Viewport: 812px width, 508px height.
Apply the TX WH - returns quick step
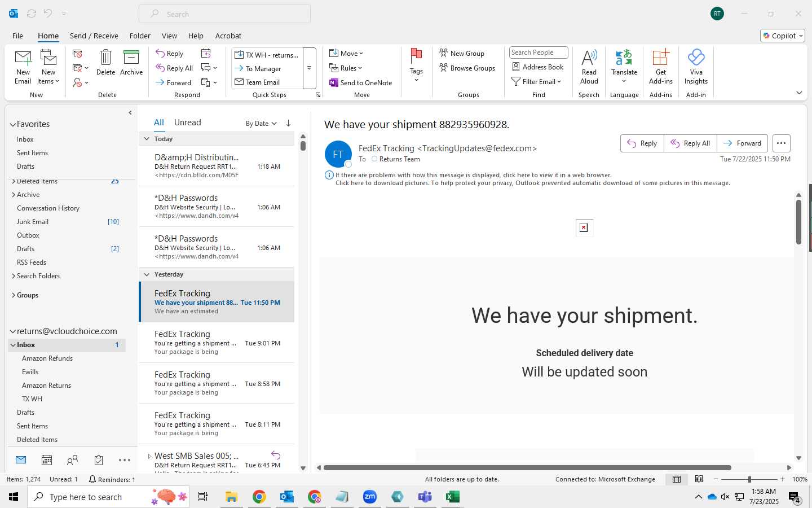(x=267, y=55)
